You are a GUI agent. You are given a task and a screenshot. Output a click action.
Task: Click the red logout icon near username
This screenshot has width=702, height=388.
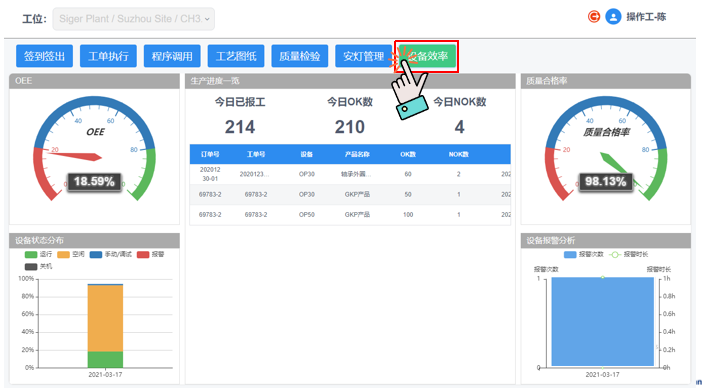click(x=594, y=17)
